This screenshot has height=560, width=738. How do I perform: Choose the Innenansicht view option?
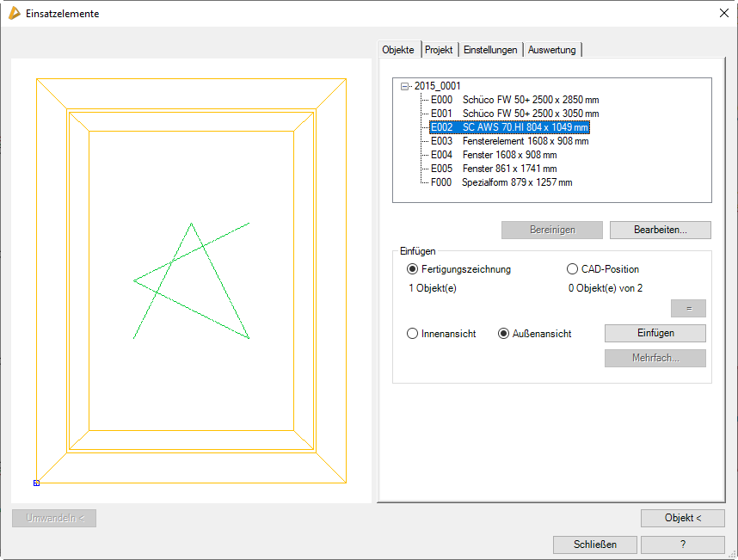pyautogui.click(x=413, y=334)
